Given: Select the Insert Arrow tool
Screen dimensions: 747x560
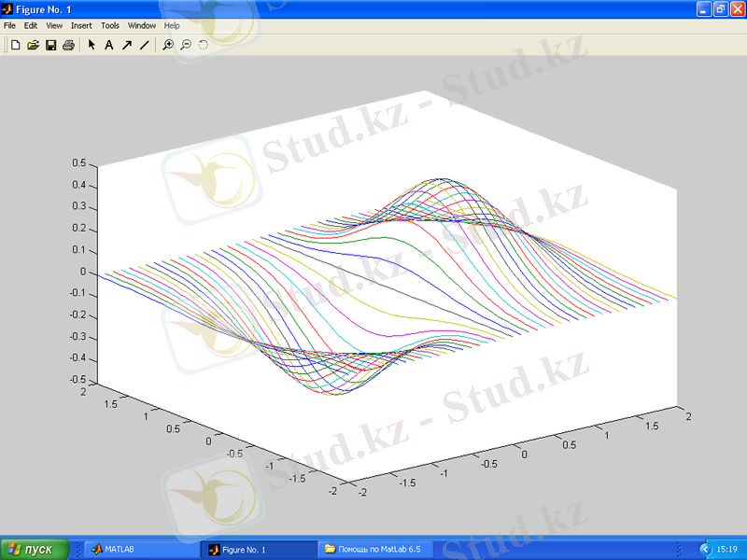Looking at the screenshot, I should [x=126, y=45].
